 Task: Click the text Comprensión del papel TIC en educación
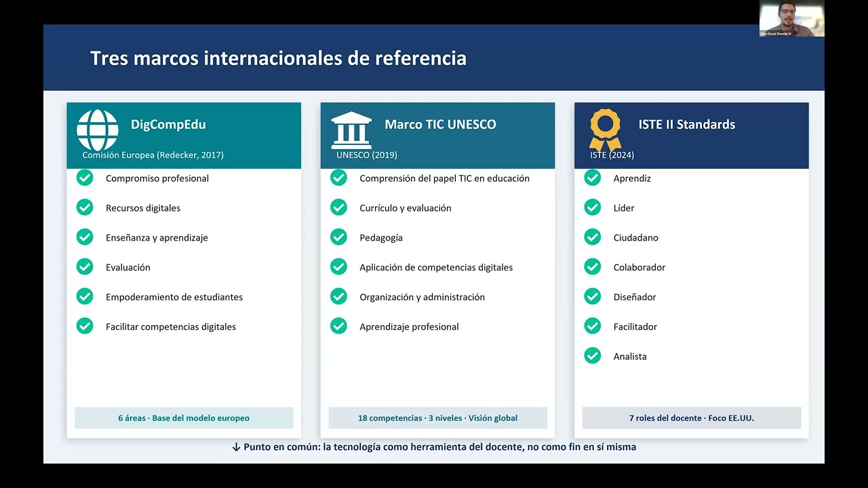445,178
